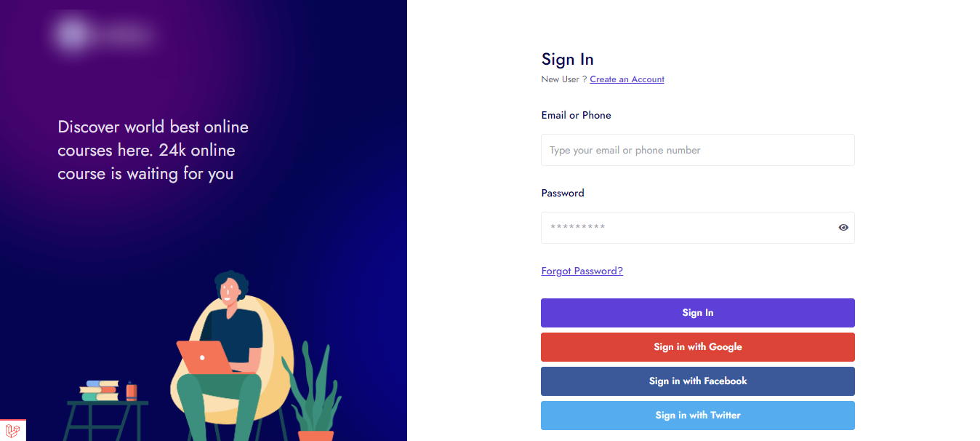
Task: Open the Create an Account link
Action: click(627, 79)
